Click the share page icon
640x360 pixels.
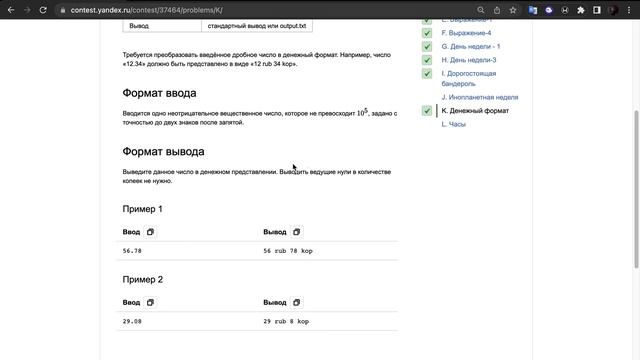tap(497, 10)
